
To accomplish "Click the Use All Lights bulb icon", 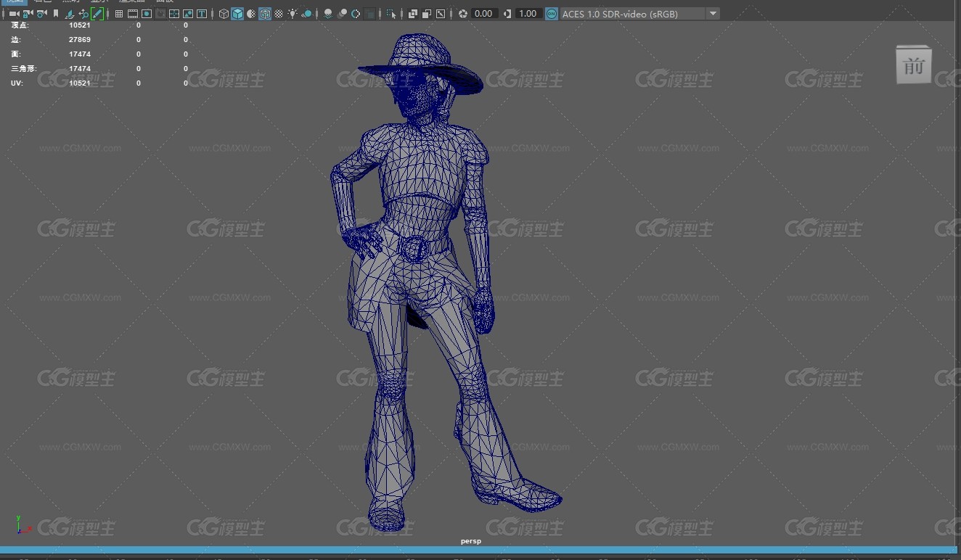I will coord(293,14).
